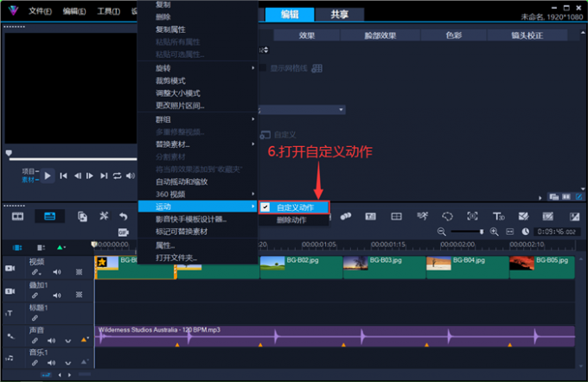Screen dimensions: 588x382
Task: Check the 显示网格线 checkbox
Action: 263,68
